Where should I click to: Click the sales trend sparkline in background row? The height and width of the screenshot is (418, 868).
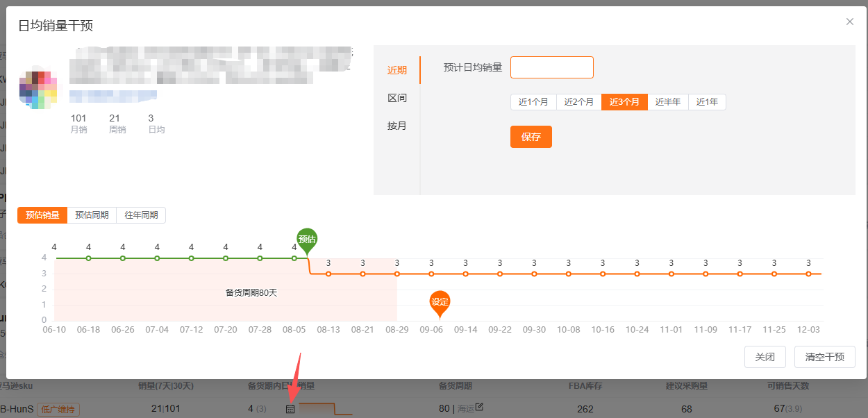pyautogui.click(x=326, y=409)
